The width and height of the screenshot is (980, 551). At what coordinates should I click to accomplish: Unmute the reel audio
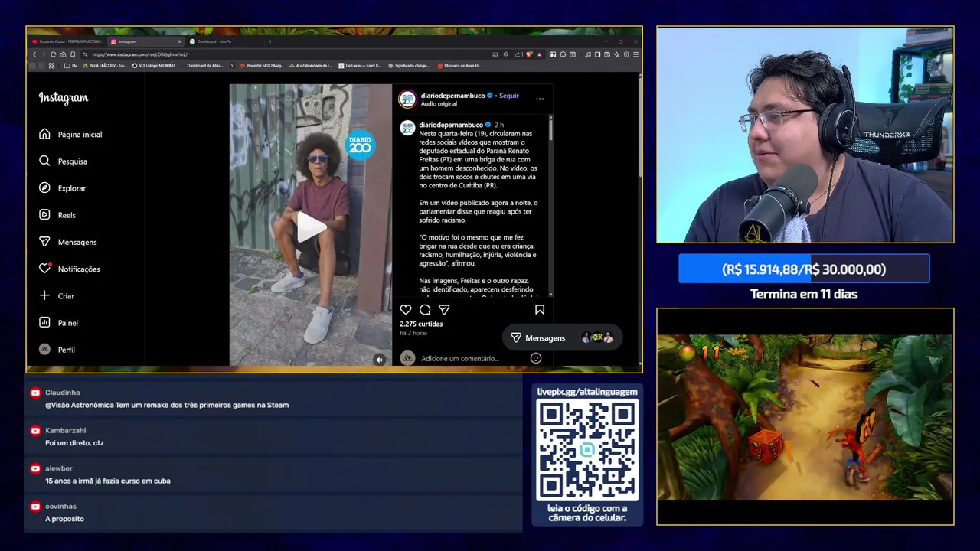tap(379, 359)
